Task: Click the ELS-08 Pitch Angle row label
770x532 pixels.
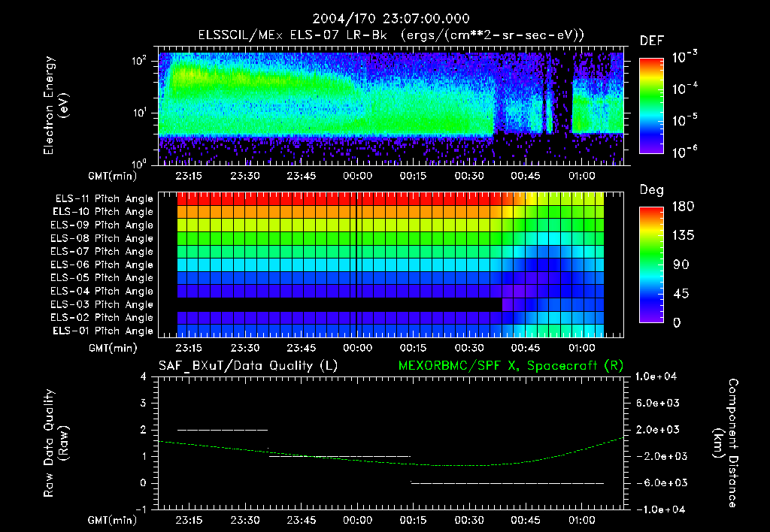Action: 102,238
